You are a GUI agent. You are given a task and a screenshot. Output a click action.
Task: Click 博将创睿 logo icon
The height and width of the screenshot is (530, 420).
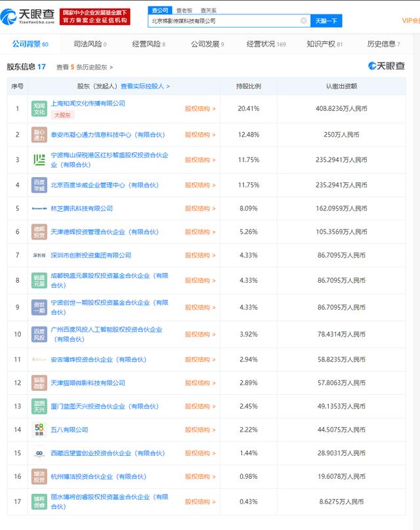39,502
